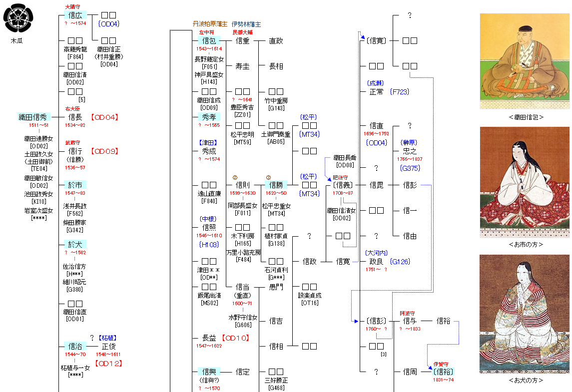
Task: Open the {F723} link beside 正常
Action: (x=400, y=92)
